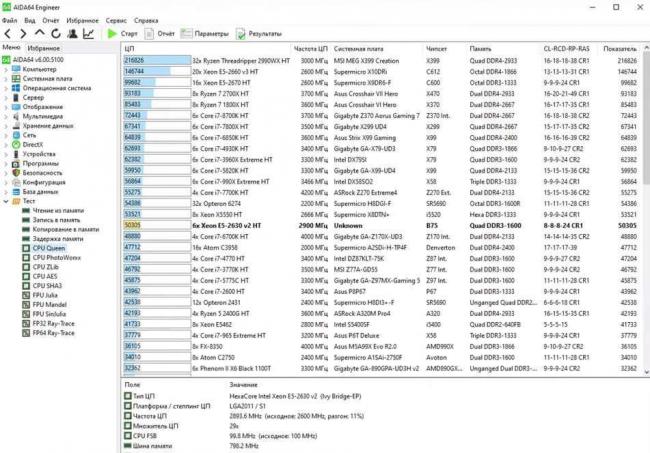
Task: Select the Сервер tree icon
Action: coord(16,97)
